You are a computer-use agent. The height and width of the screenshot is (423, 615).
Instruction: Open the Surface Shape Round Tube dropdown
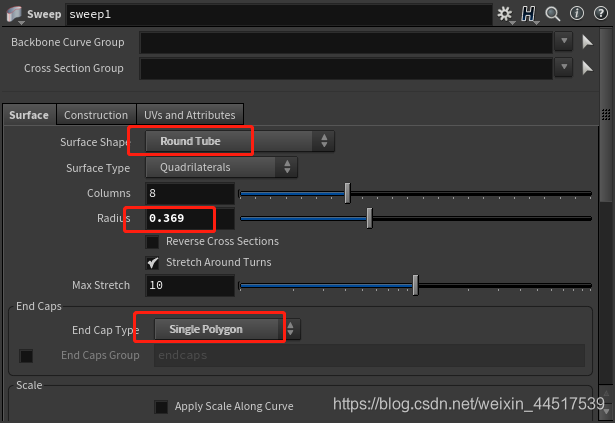click(240, 141)
